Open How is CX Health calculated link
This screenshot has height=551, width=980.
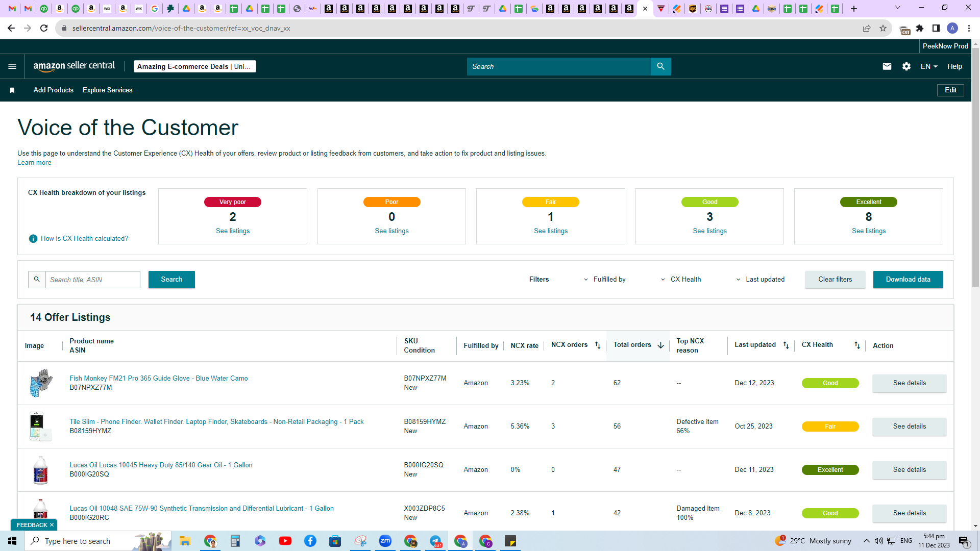coord(85,239)
